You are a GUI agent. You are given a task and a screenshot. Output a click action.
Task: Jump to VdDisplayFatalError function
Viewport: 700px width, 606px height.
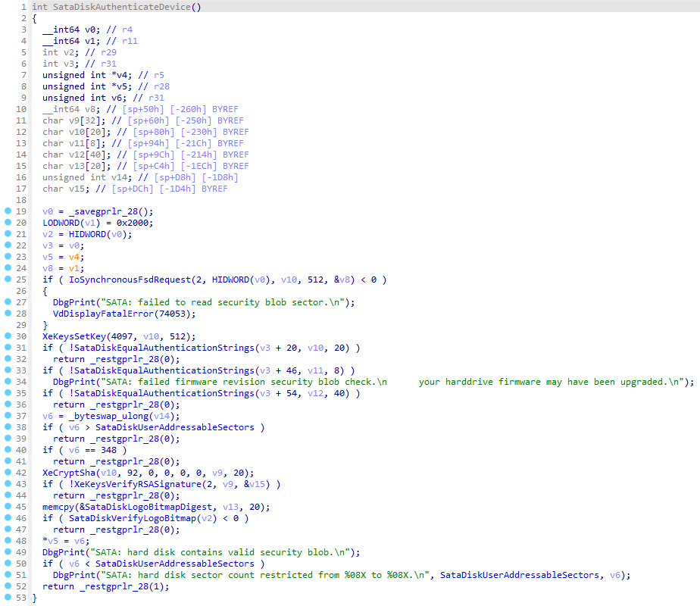(x=103, y=314)
